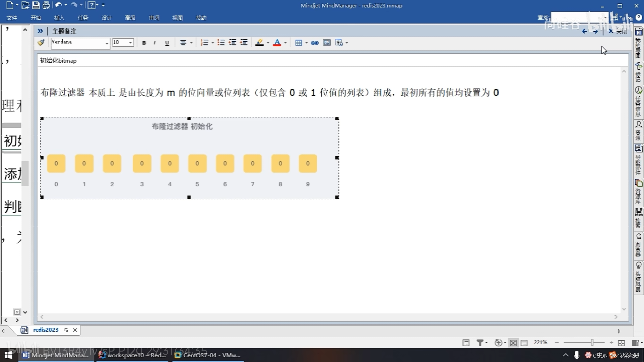Open the 开始 ribbon tab
644x362 pixels.
click(x=36, y=18)
